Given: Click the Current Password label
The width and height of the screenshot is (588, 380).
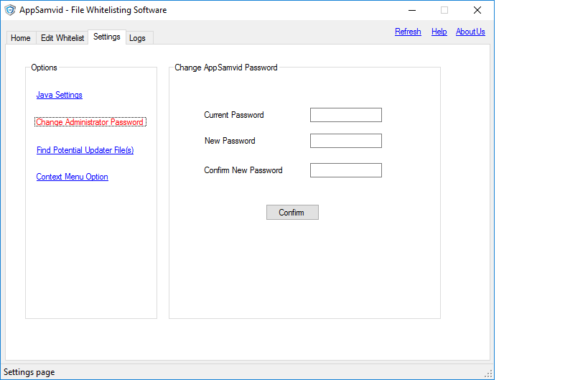Looking at the screenshot, I should pos(234,115).
